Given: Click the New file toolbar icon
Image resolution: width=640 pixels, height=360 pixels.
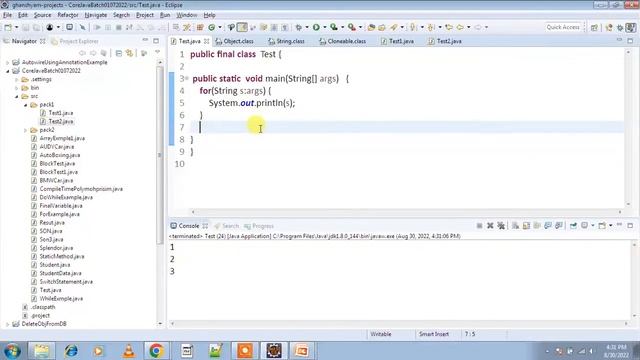Looking at the screenshot, I should click(x=8, y=27).
